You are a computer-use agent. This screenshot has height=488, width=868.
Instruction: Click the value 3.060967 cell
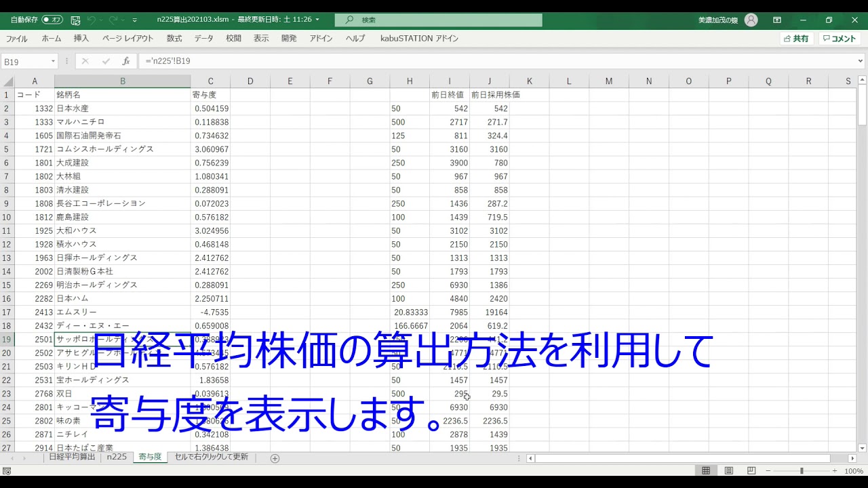point(210,149)
